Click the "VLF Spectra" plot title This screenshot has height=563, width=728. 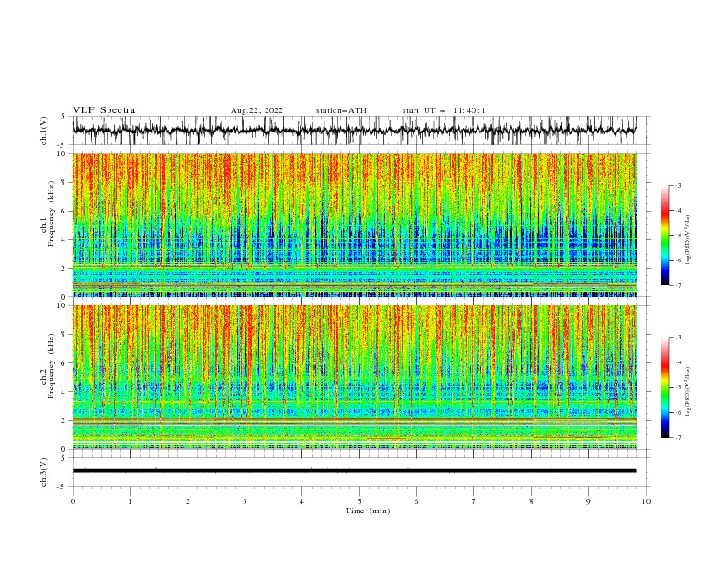(104, 110)
